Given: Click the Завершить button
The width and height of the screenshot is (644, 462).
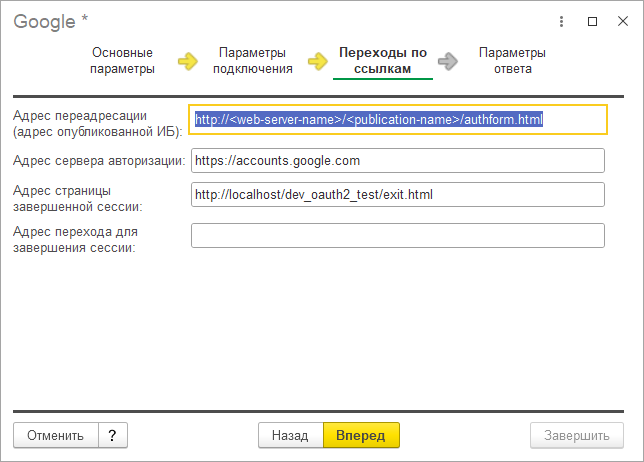Looking at the screenshot, I should (x=576, y=435).
